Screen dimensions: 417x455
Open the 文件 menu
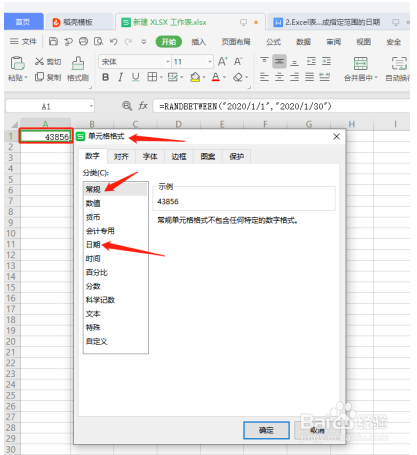pos(23,42)
